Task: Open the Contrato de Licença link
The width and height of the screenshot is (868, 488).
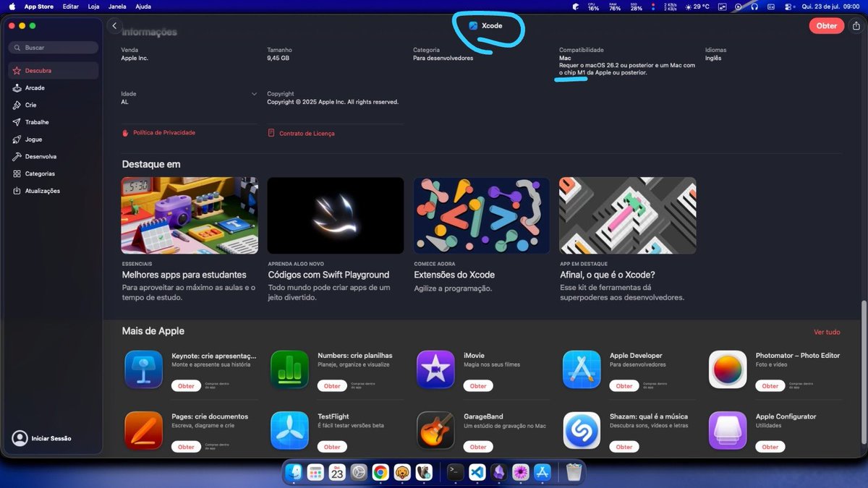Action: [x=301, y=134]
